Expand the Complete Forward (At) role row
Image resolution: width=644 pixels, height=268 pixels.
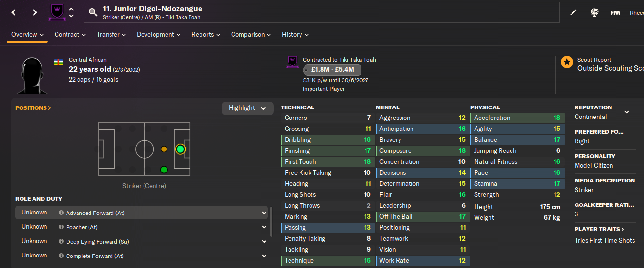click(x=264, y=256)
